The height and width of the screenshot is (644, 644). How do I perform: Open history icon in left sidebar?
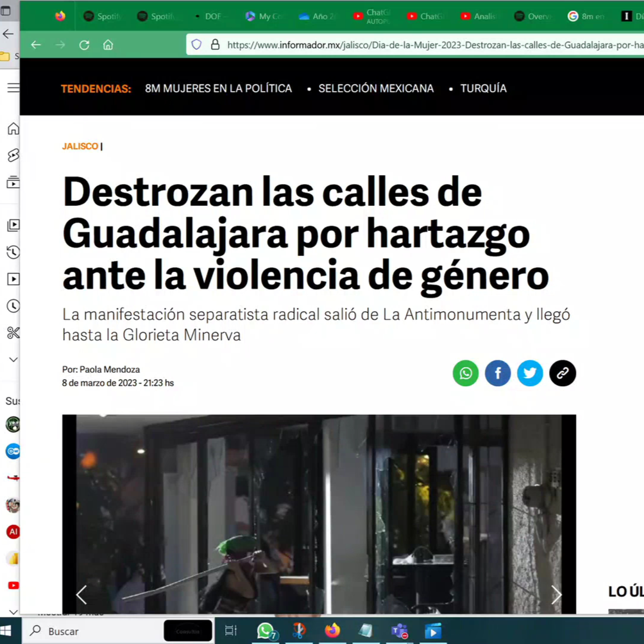tap(13, 252)
